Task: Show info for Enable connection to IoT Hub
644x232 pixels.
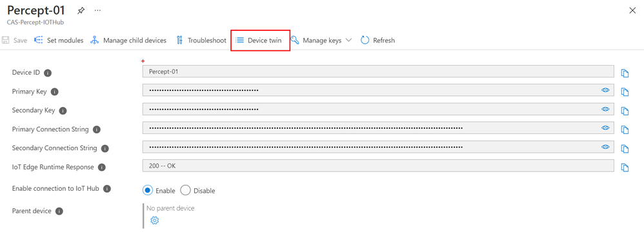Action: click(x=106, y=189)
